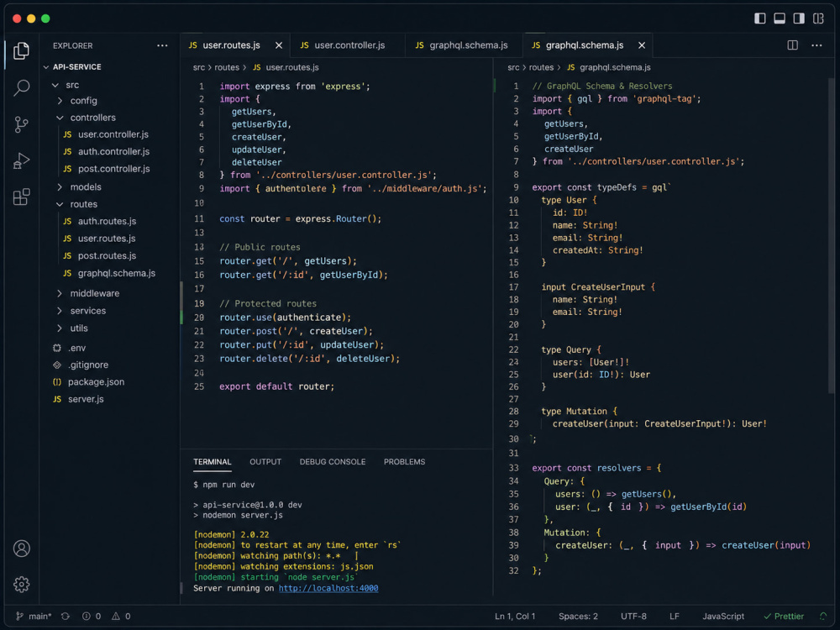840x630 pixels.
Task: Open editor more actions ellipsis
Action: 816,45
